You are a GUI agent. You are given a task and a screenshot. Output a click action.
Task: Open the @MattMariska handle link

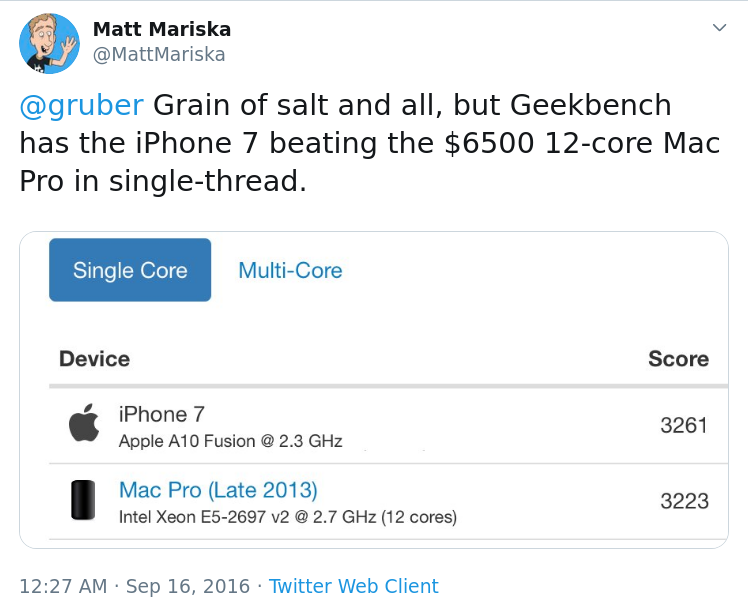coord(159,54)
